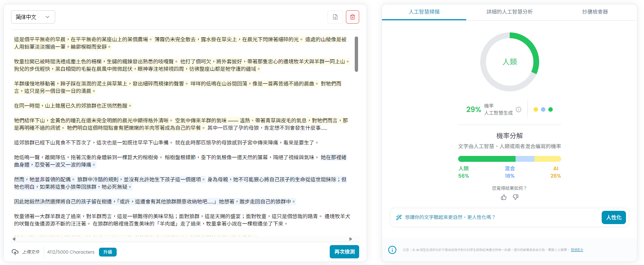Screen dimensions: 644x265
Task: Select the 人工智慧掃描 tab
Action: [x=424, y=12]
